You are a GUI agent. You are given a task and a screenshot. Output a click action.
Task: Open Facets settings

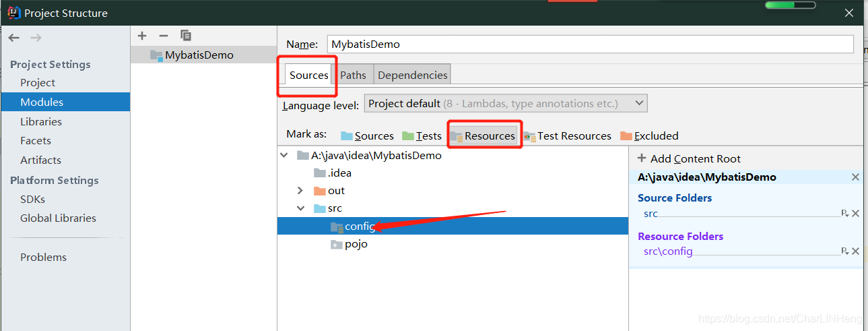coord(36,140)
